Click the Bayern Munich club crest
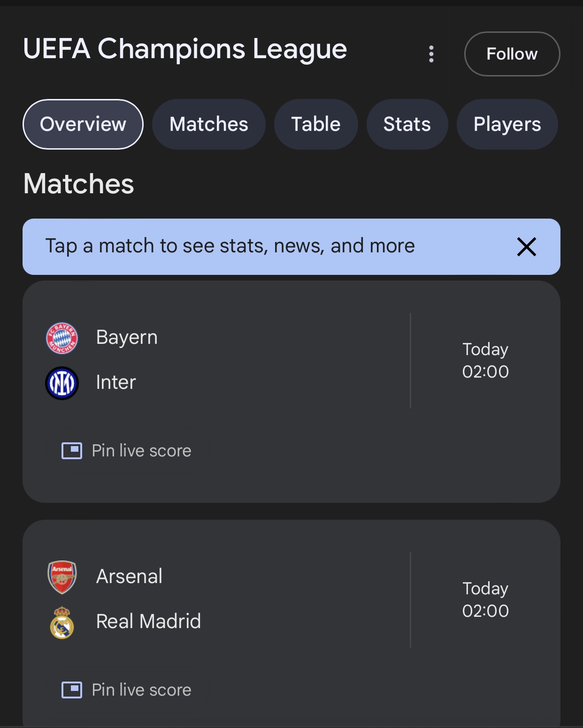Viewport: 583px width, 728px height. (x=62, y=338)
